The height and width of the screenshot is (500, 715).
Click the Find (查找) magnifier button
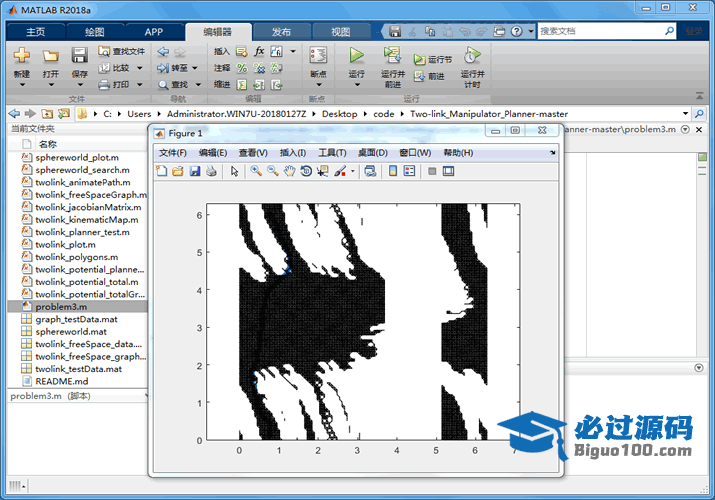(173, 84)
